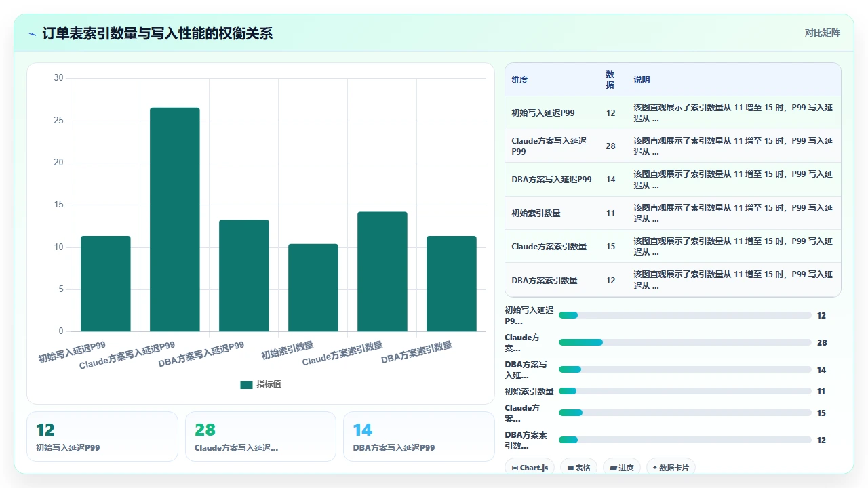
Task: Click value 15 in the table
Action: click(x=610, y=247)
